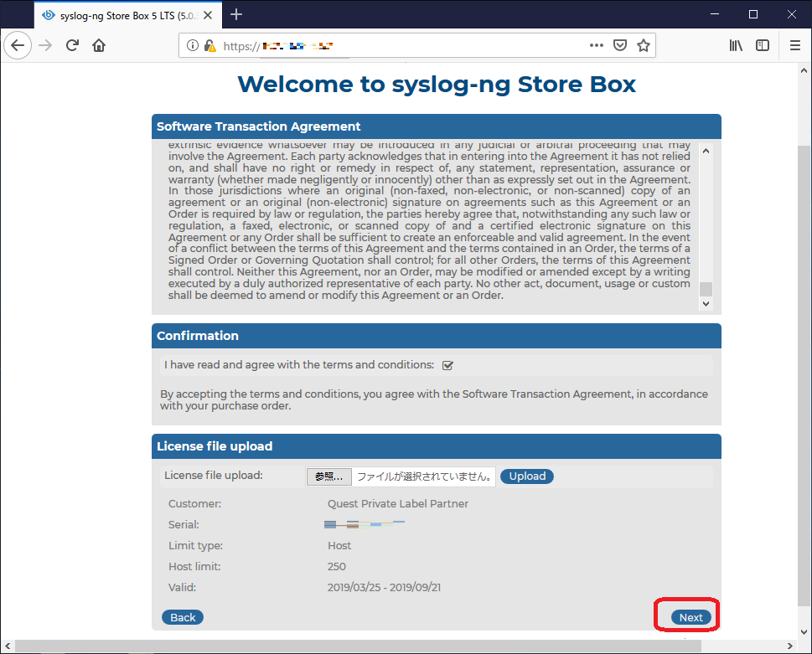Image resolution: width=812 pixels, height=654 pixels.
Task: Reload the current page
Action: [x=72, y=45]
